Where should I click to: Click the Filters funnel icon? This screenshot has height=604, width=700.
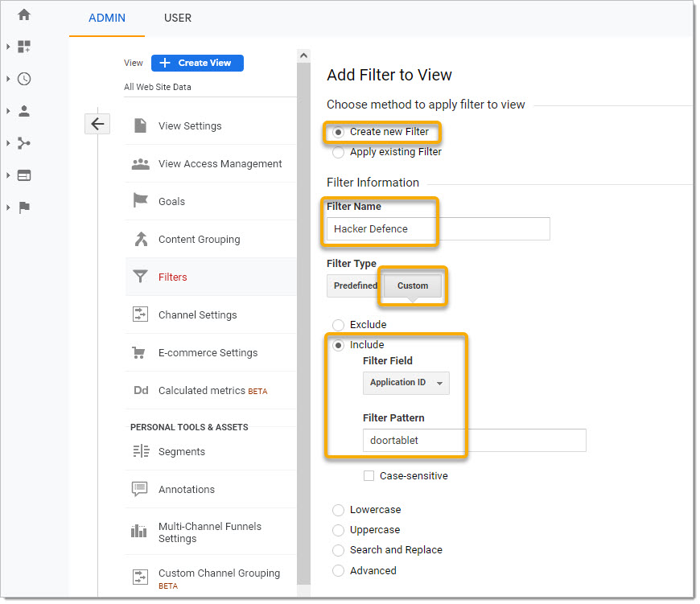pyautogui.click(x=140, y=277)
